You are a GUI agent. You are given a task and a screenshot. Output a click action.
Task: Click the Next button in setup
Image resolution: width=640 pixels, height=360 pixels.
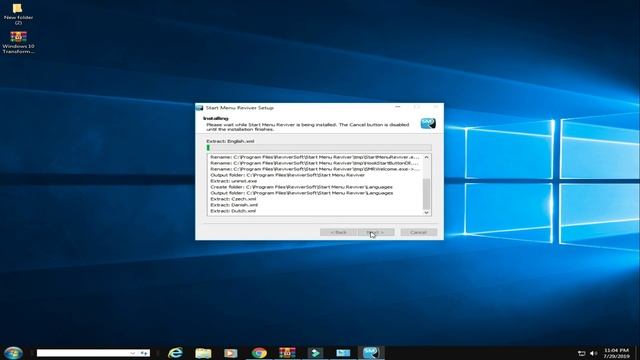(x=376, y=232)
